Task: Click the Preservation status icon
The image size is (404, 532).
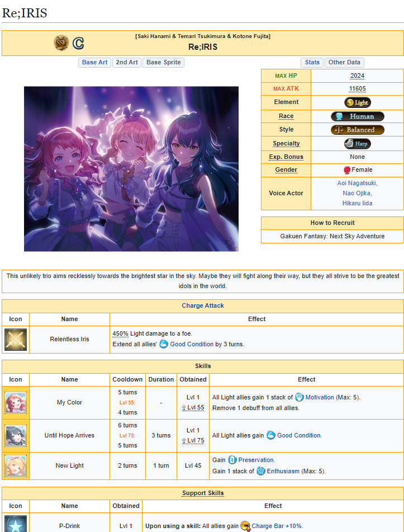Action: click(x=232, y=460)
